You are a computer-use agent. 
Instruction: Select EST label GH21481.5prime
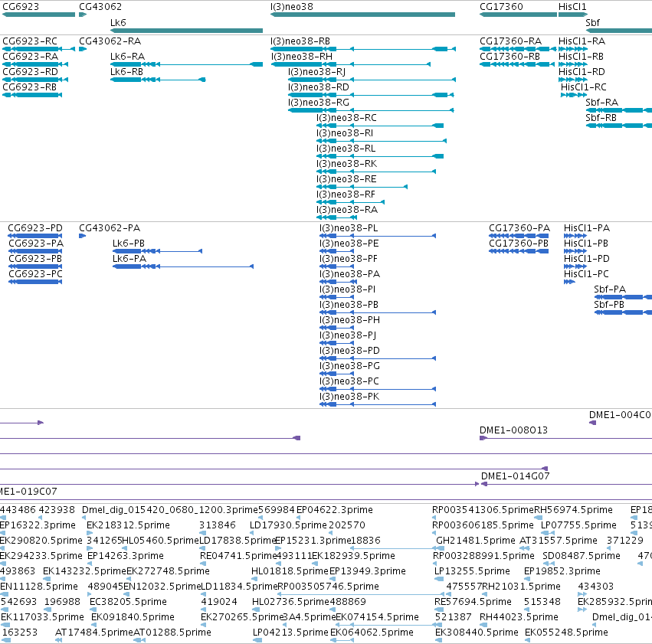click(x=476, y=541)
